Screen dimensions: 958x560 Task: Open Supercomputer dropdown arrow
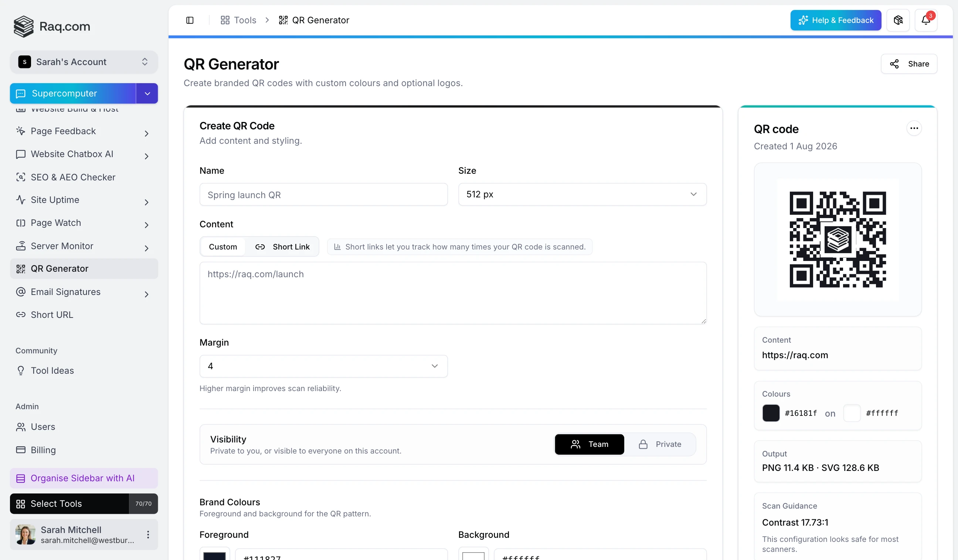(147, 94)
